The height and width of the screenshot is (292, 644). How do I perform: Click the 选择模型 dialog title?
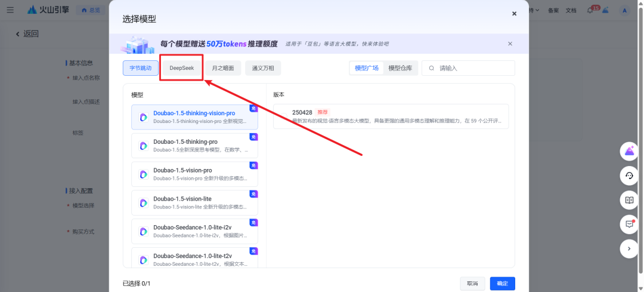click(x=139, y=19)
